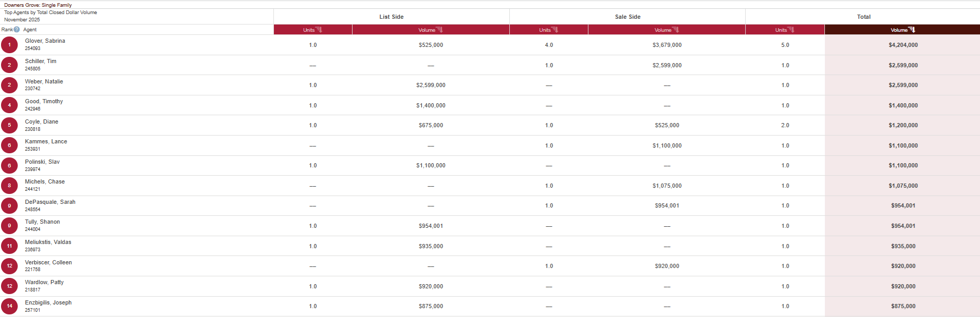Click sort icon on List Side Units
Screen dimensions: 980x317
(x=319, y=30)
